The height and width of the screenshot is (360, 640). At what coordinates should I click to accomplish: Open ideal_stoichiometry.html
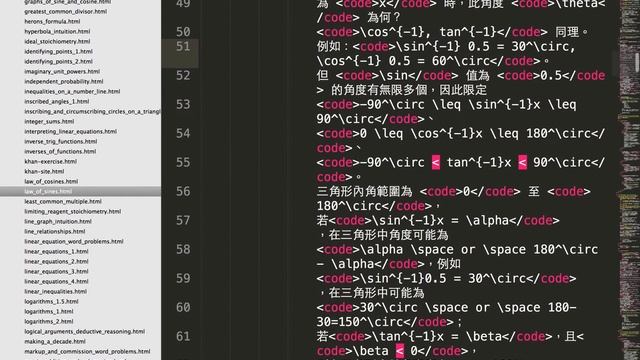57,41
